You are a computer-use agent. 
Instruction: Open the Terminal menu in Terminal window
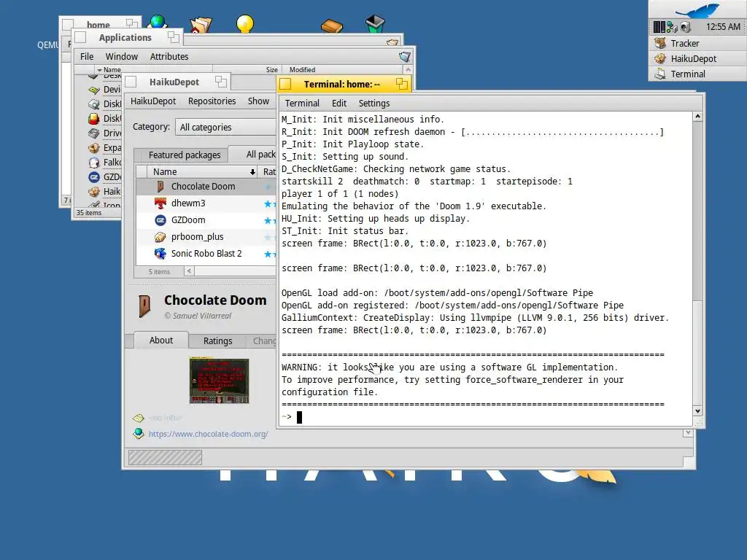click(302, 104)
